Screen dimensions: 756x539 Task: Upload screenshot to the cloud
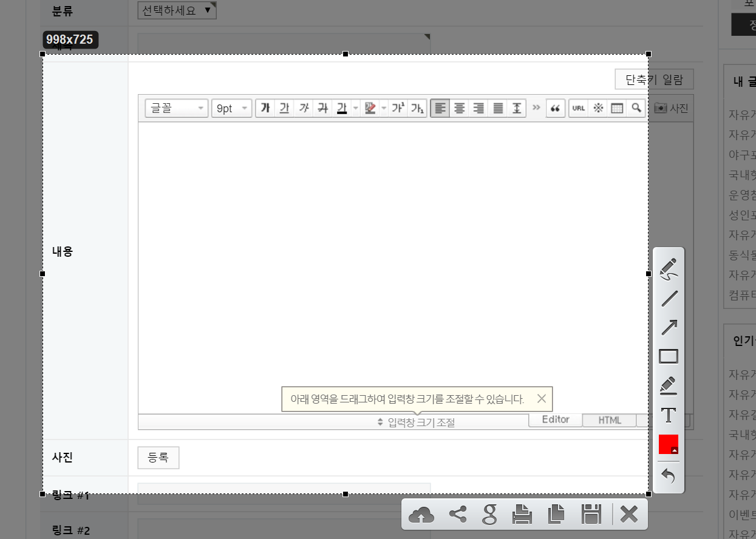(421, 515)
